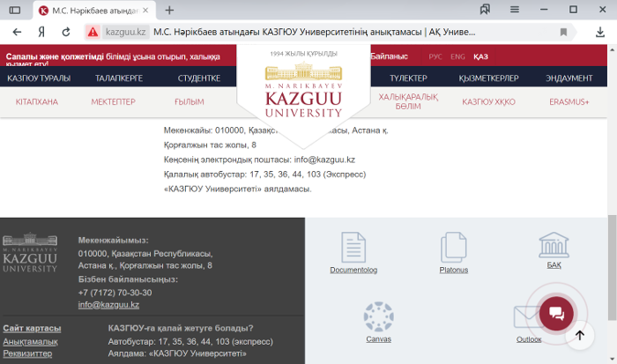Select the phone number +7 (7172) 70-30-30
Image resolution: width=617 pixels, height=364 pixels.
(x=115, y=293)
